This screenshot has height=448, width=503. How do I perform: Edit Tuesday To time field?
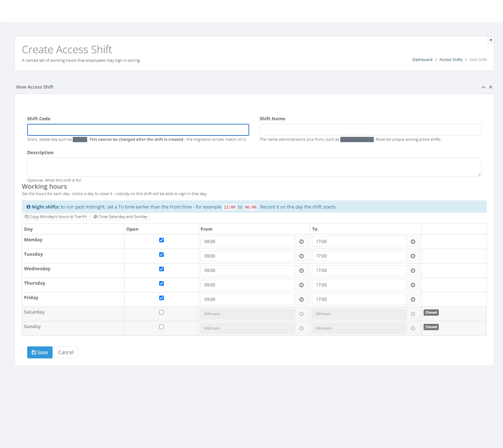(359, 256)
